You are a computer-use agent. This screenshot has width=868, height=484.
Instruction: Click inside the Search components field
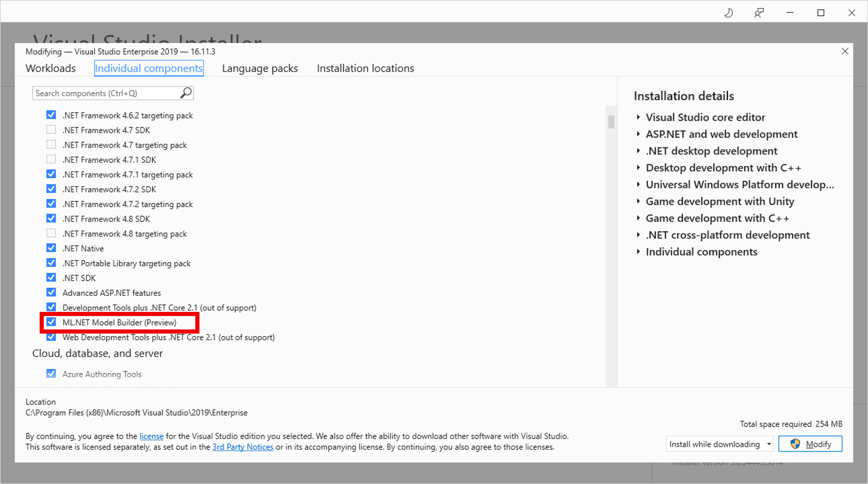tap(101, 93)
